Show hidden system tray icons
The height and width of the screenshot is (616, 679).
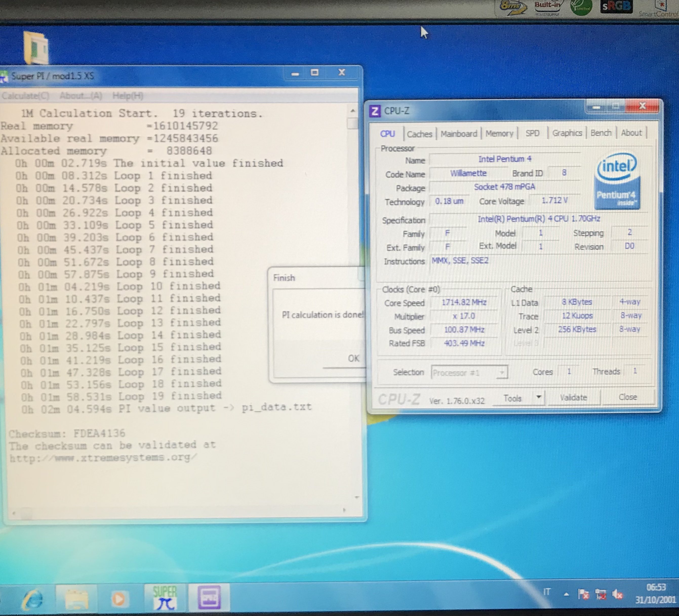567,595
